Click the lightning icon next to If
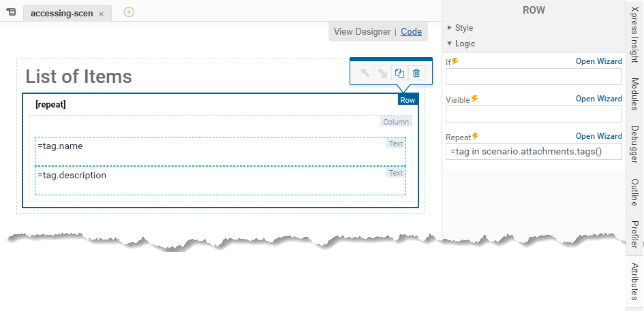644x311 pixels. [455, 61]
